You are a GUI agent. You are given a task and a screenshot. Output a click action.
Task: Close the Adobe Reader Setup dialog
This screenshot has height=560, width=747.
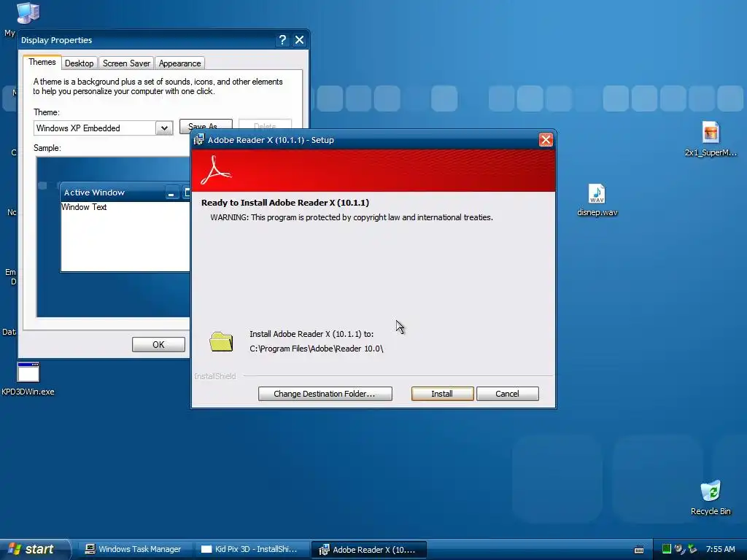click(546, 139)
